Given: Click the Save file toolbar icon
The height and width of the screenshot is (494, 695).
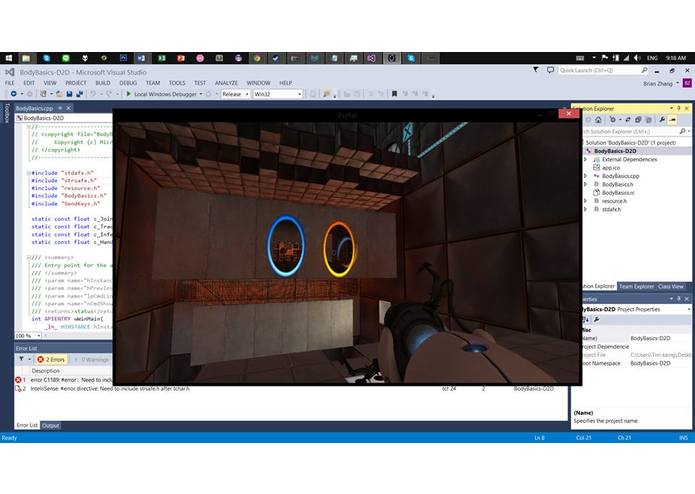Looking at the screenshot, I should 70,94.
